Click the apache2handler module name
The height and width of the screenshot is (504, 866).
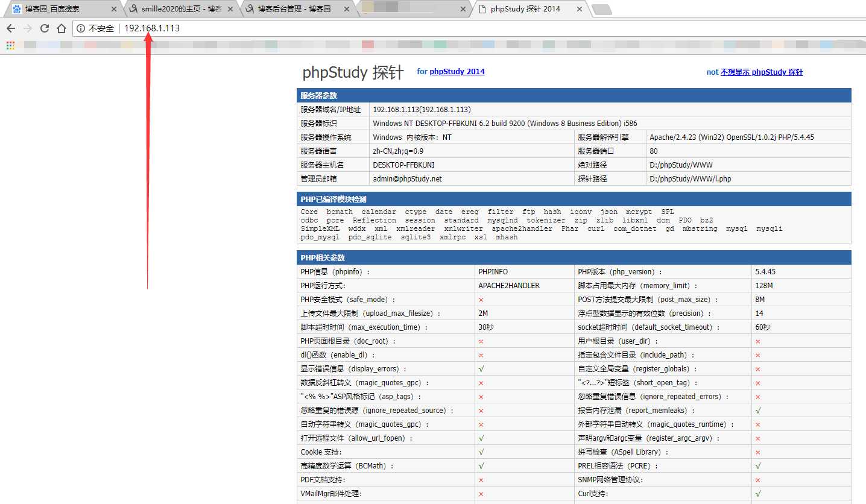pyautogui.click(x=522, y=229)
